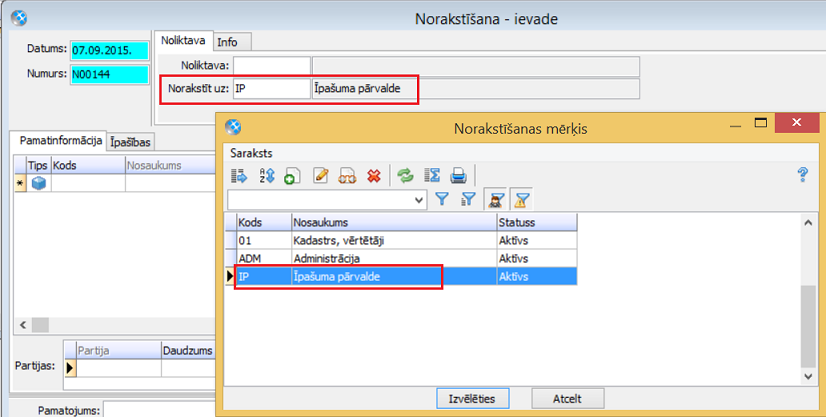This screenshot has height=417, width=826.
Task: Click the funnel with list lines icon
Action: point(468,199)
